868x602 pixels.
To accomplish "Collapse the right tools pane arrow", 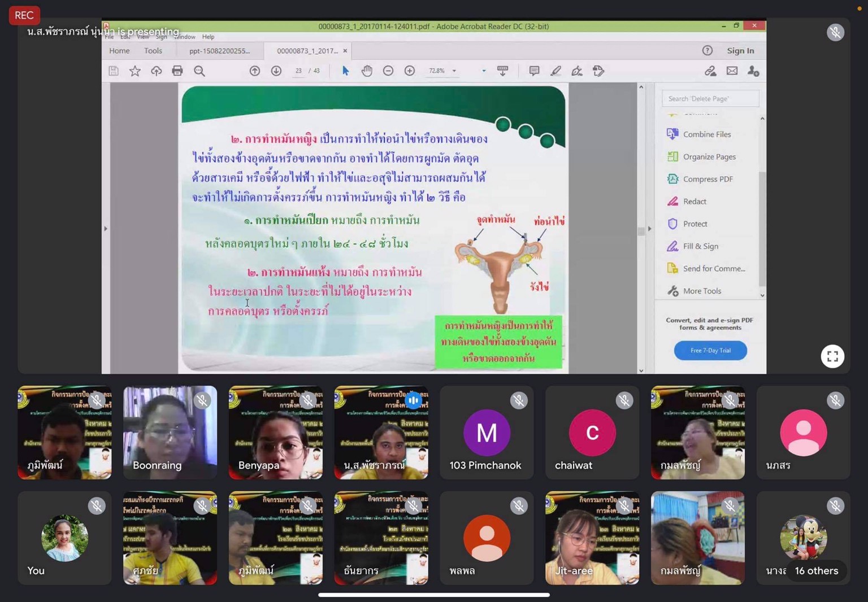I will [x=649, y=229].
